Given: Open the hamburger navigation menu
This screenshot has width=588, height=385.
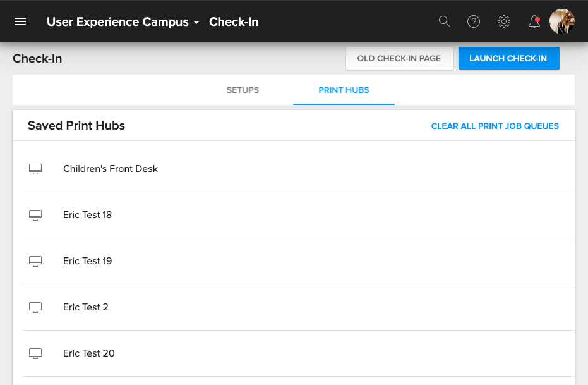Looking at the screenshot, I should 20,21.
